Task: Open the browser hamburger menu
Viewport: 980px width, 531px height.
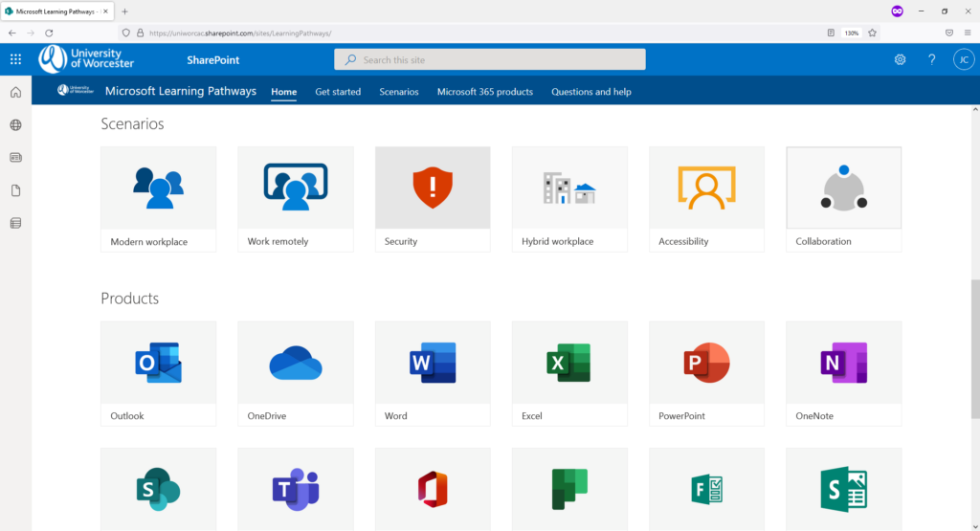Action: (968, 33)
